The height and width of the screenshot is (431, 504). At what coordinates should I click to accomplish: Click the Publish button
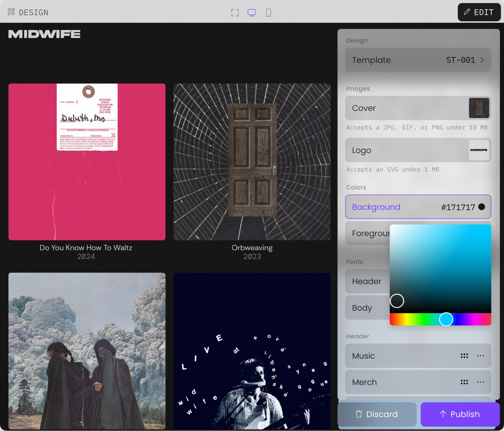coord(460,414)
